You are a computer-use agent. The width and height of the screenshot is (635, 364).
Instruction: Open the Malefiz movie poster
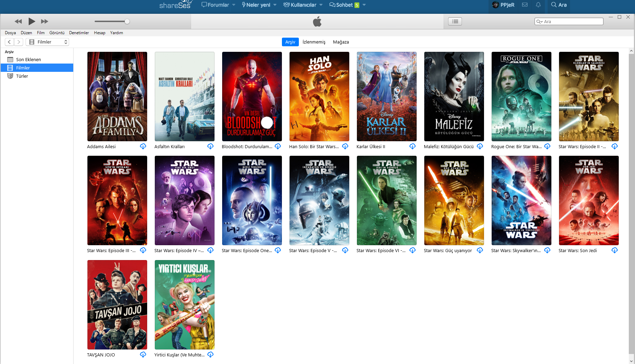pyautogui.click(x=454, y=96)
